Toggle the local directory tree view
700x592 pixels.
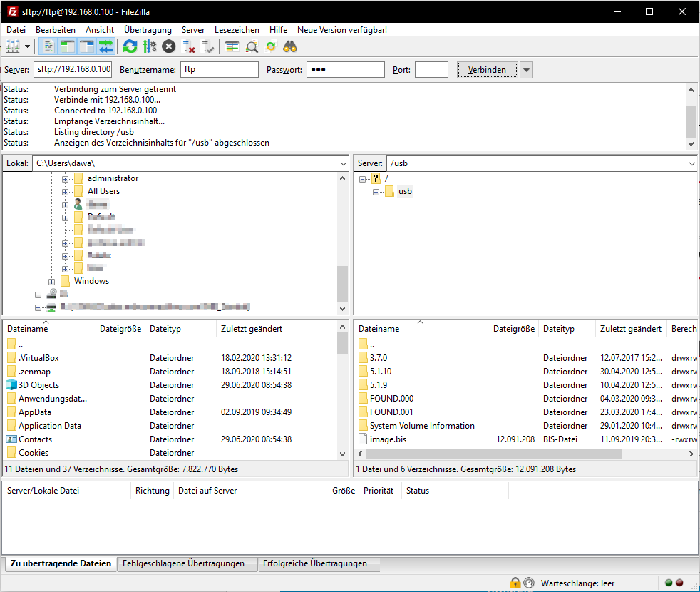click(68, 46)
